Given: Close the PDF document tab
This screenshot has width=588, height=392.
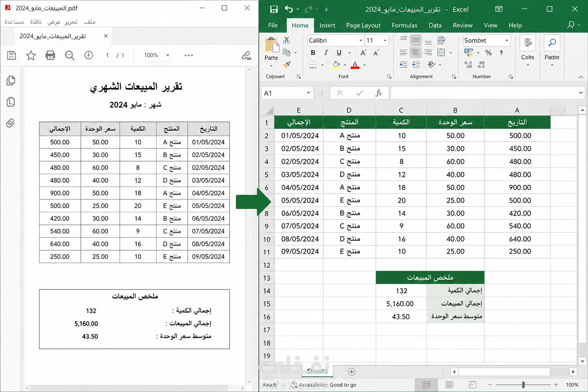Looking at the screenshot, I should coord(106,36).
